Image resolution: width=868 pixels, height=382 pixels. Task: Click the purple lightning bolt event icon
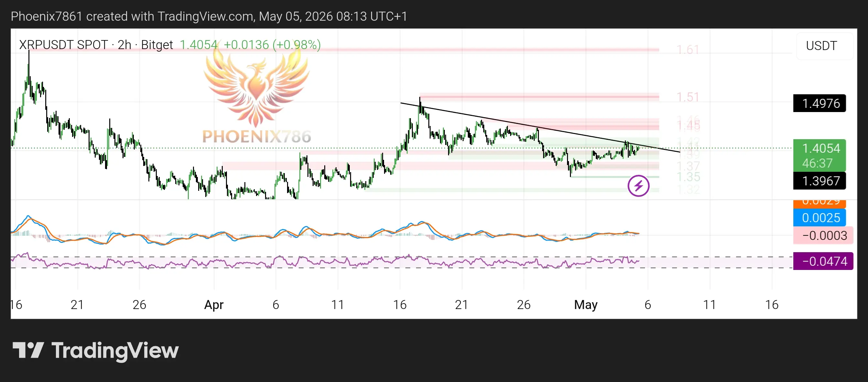pyautogui.click(x=638, y=186)
